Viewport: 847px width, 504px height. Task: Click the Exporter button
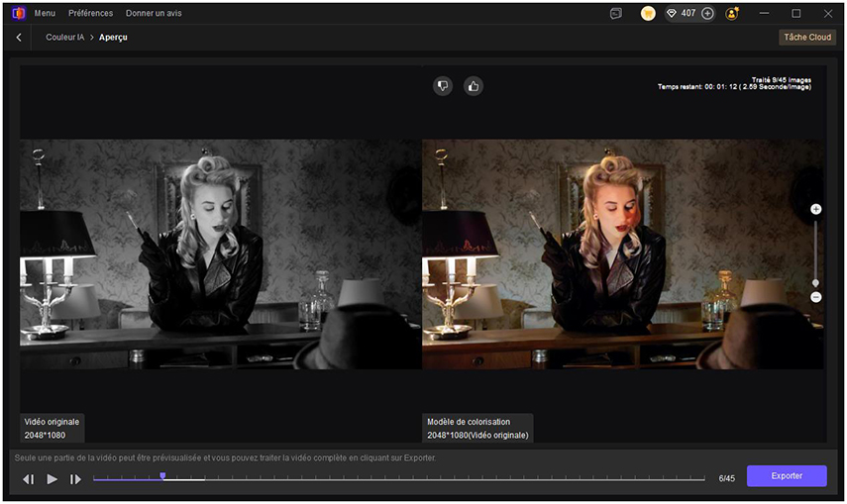787,476
